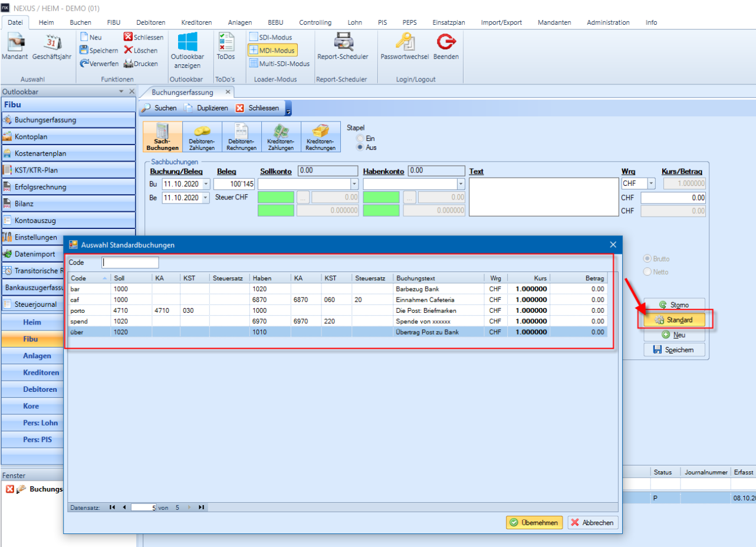Open the ToDos icon
Screen dimensions: 756x547
pyautogui.click(x=225, y=43)
